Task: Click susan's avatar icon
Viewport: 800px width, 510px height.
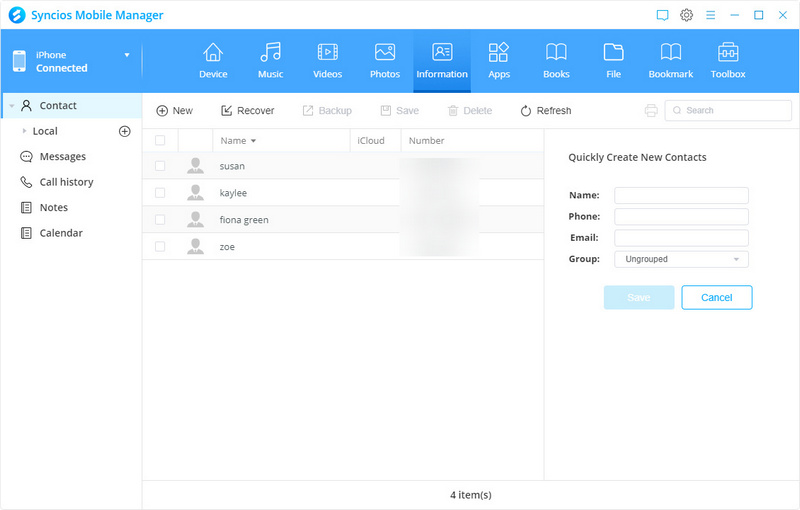Action: (195, 166)
